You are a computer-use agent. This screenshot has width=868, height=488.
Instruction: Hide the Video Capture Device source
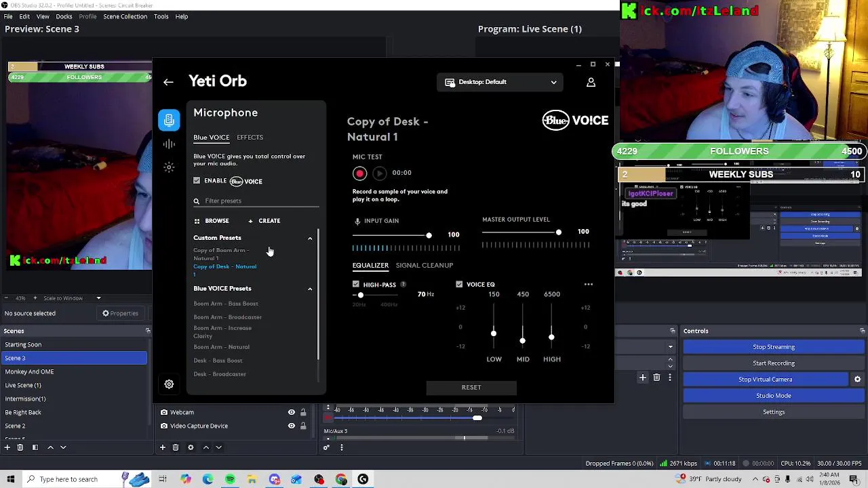292,426
